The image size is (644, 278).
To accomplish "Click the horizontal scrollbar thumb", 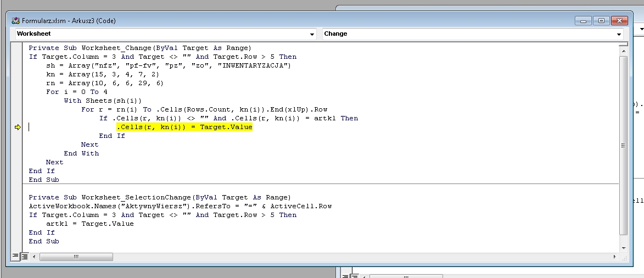I will coord(76,257).
